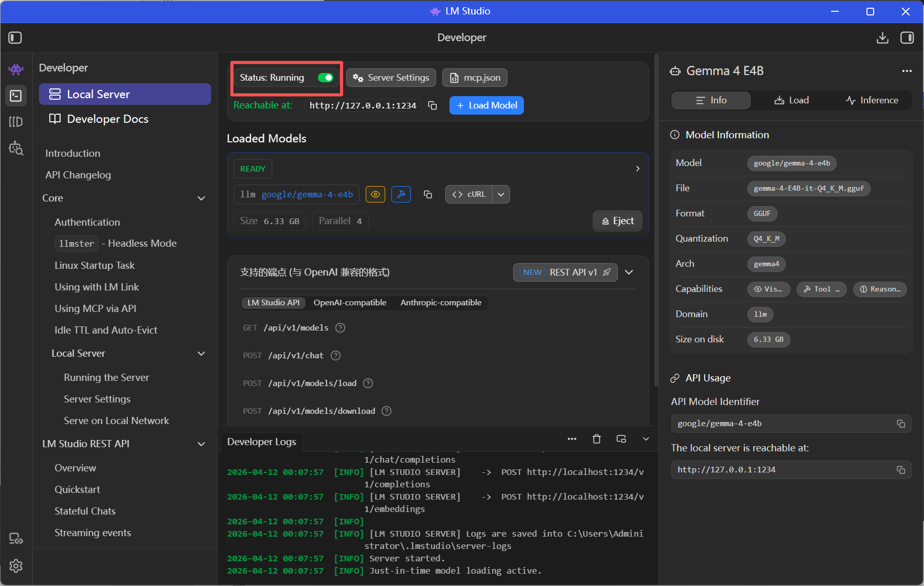Toggle the right sidebar panel icon
Screen dimensions: 924x586
(x=907, y=38)
